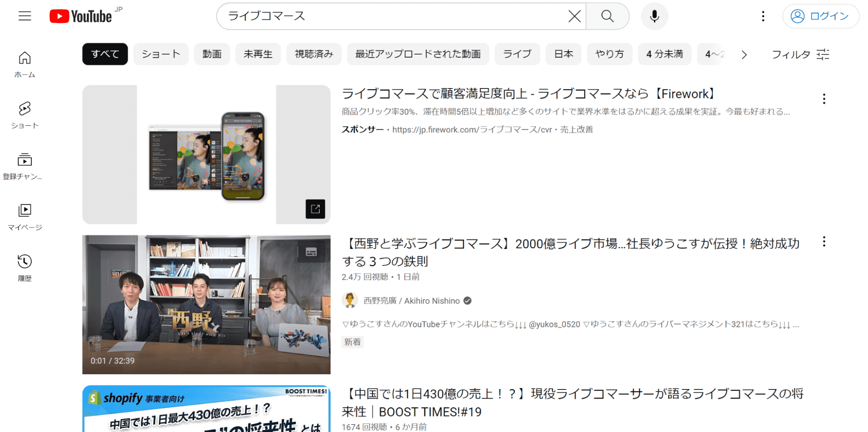Select the 未再生 filter chip
Viewport: 868px width, 432px height.
coord(258,54)
